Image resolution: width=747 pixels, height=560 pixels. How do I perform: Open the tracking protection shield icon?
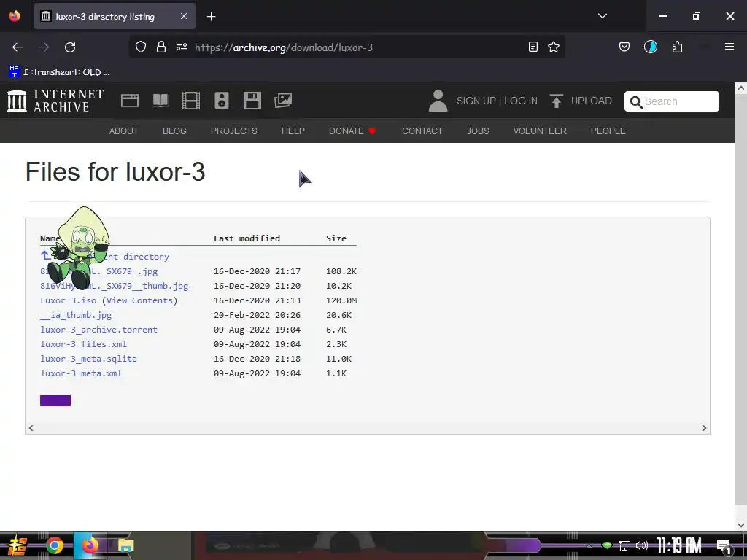click(x=141, y=47)
